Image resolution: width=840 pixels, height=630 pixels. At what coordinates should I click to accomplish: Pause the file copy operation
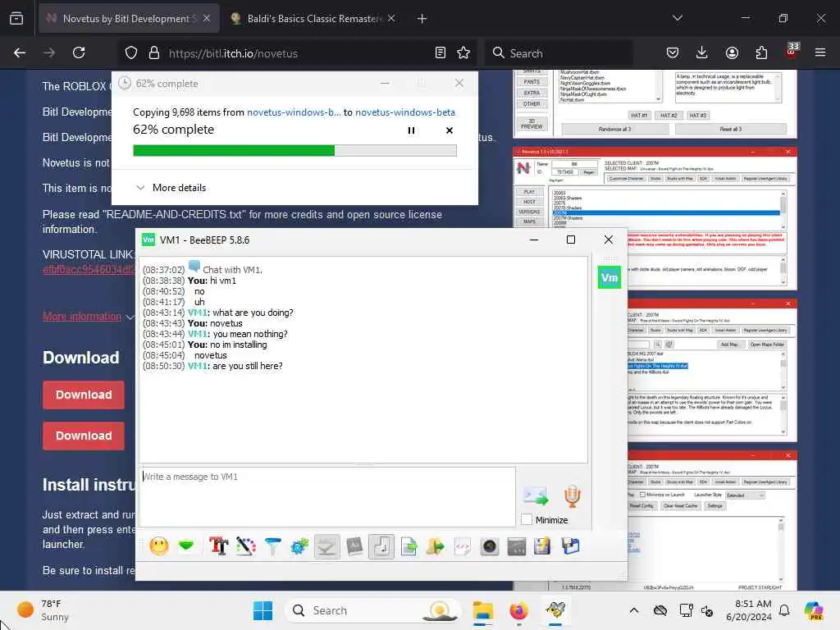click(412, 130)
